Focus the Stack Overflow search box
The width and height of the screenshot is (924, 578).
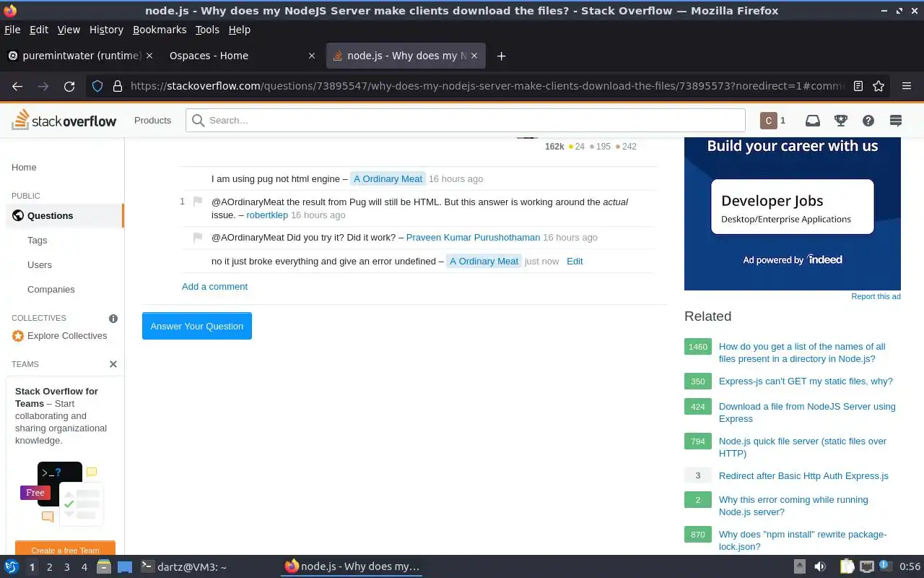click(466, 120)
